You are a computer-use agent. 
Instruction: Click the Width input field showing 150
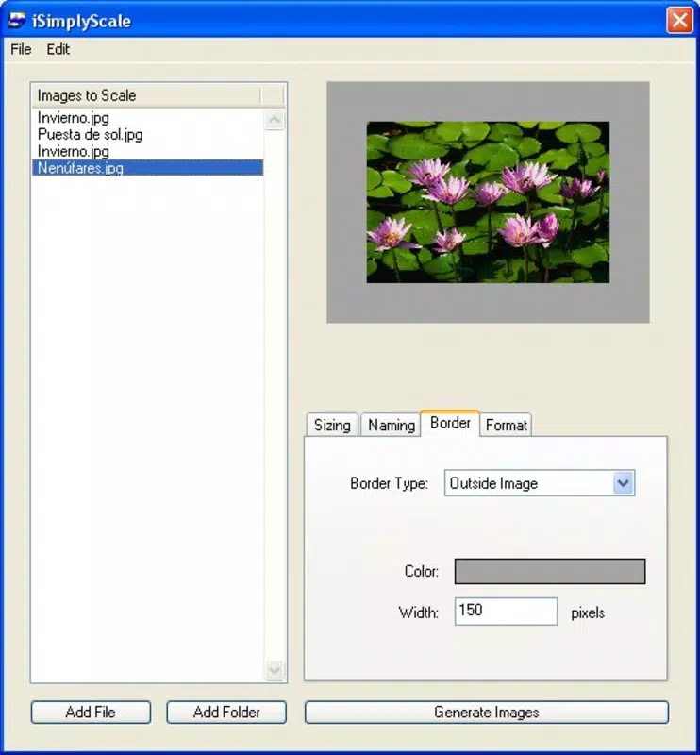(x=506, y=612)
